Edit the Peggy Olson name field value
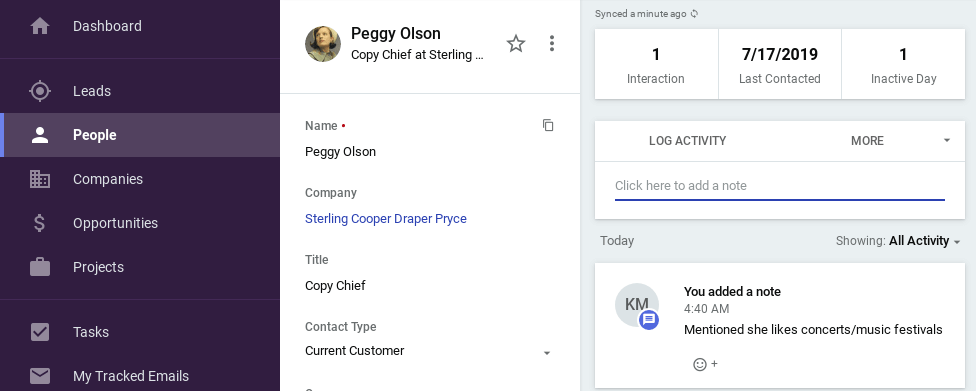Image resolution: width=976 pixels, height=391 pixels. tap(340, 152)
